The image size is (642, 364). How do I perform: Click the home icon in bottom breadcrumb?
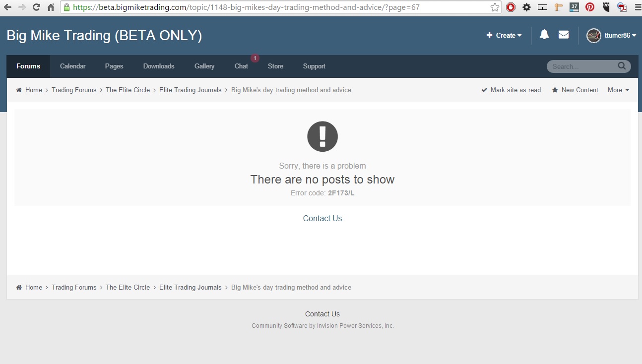[19, 288]
